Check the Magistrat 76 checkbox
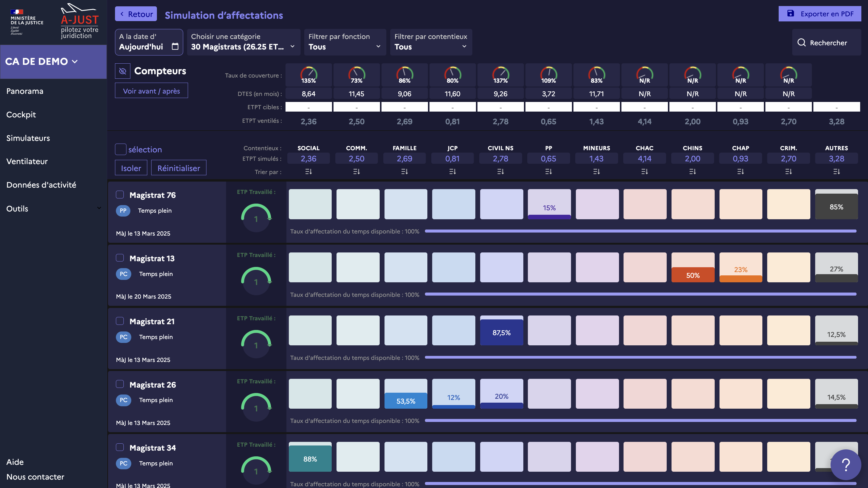The image size is (868, 488). tap(120, 195)
